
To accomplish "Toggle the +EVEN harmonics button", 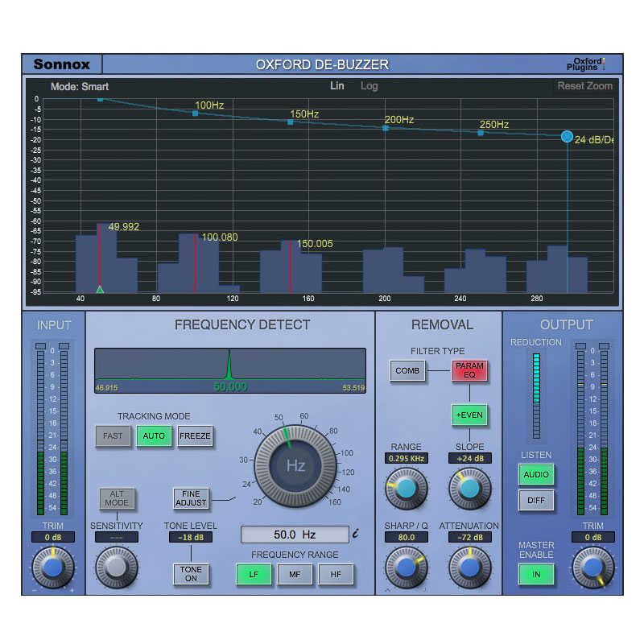I will (x=469, y=415).
